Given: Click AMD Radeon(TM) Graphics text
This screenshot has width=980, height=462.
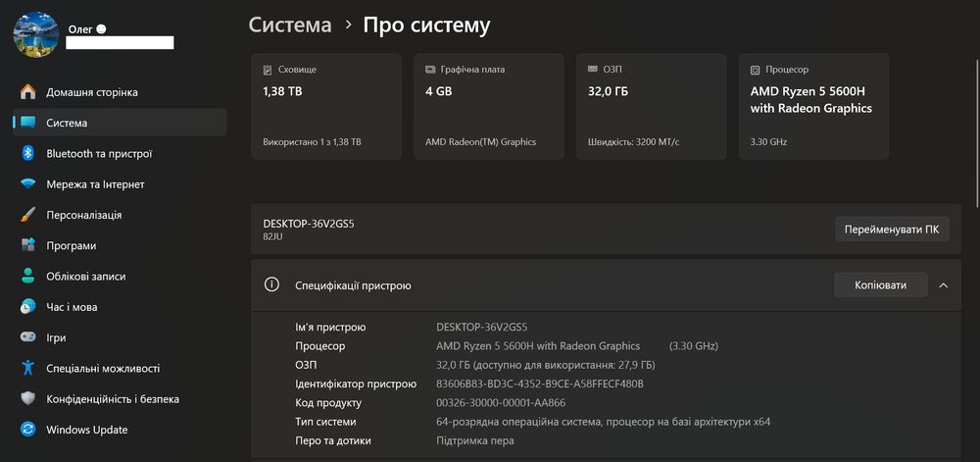Looking at the screenshot, I should 480,142.
